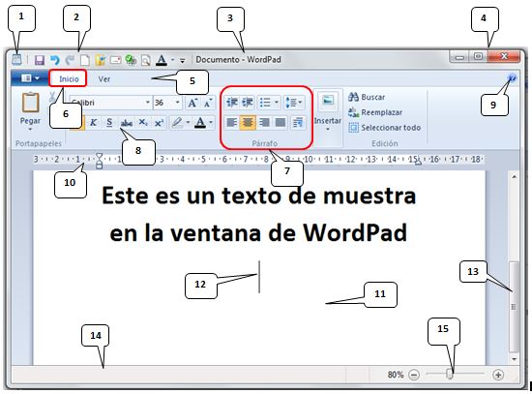532x394 pixels.
Task: Send the document by email icon
Action: (115, 60)
